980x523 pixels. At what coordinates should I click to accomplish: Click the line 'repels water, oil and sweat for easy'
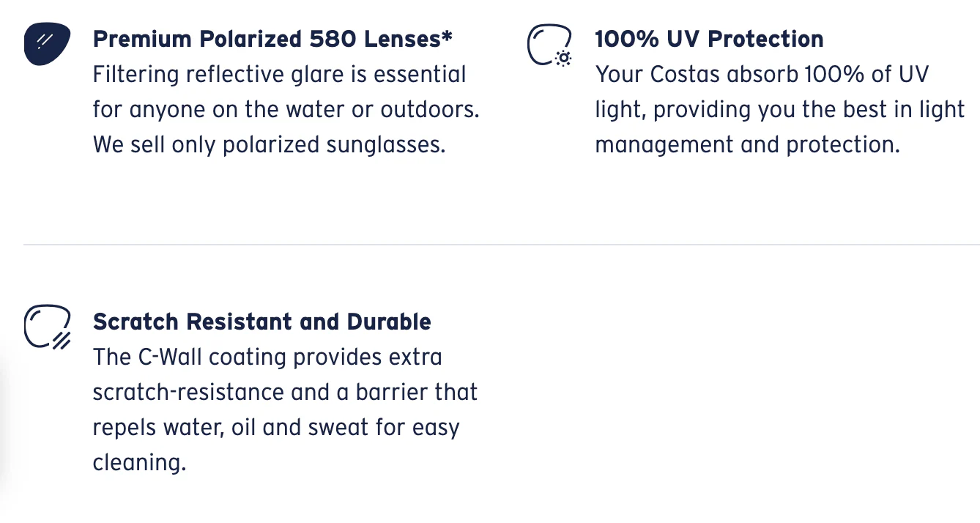click(x=275, y=428)
